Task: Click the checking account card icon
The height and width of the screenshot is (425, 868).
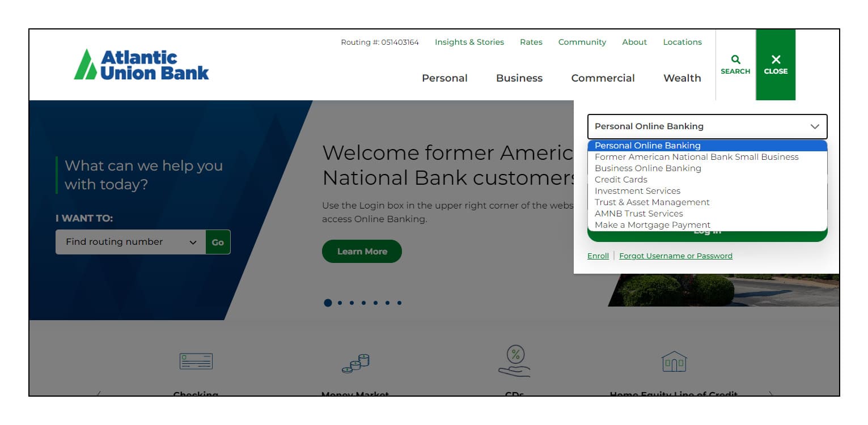Action: click(x=196, y=361)
